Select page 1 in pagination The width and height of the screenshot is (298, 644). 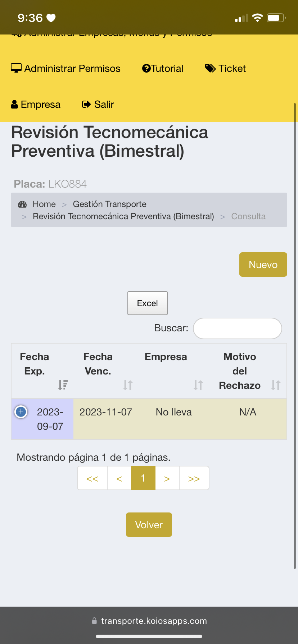tap(143, 478)
